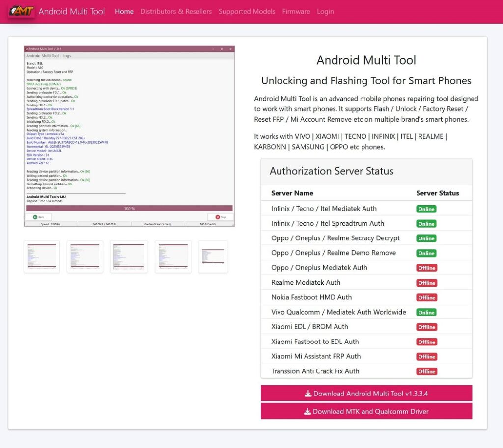The image size is (503, 448).
Task: Navigate to the Firmware section
Action: 296,12
